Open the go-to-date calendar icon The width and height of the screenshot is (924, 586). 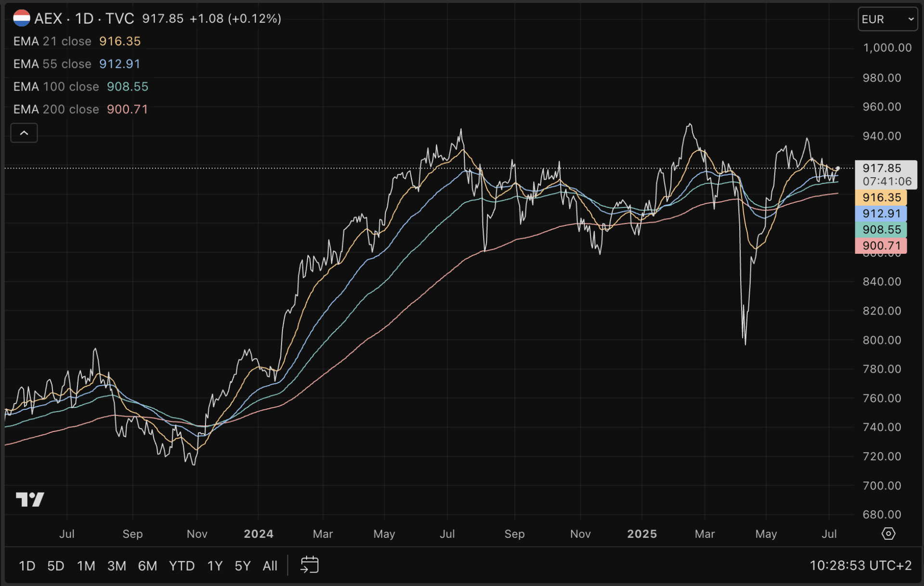pyautogui.click(x=309, y=565)
